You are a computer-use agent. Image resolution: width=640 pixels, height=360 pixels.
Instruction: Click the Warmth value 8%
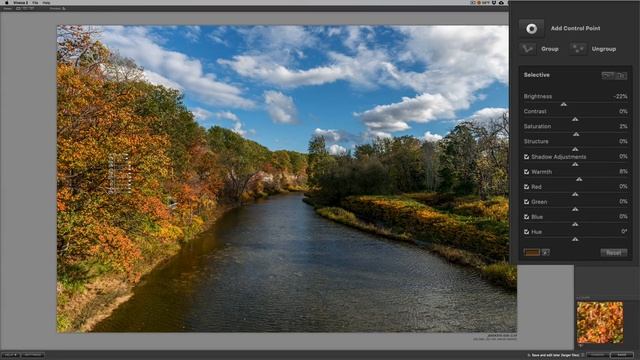click(623, 171)
